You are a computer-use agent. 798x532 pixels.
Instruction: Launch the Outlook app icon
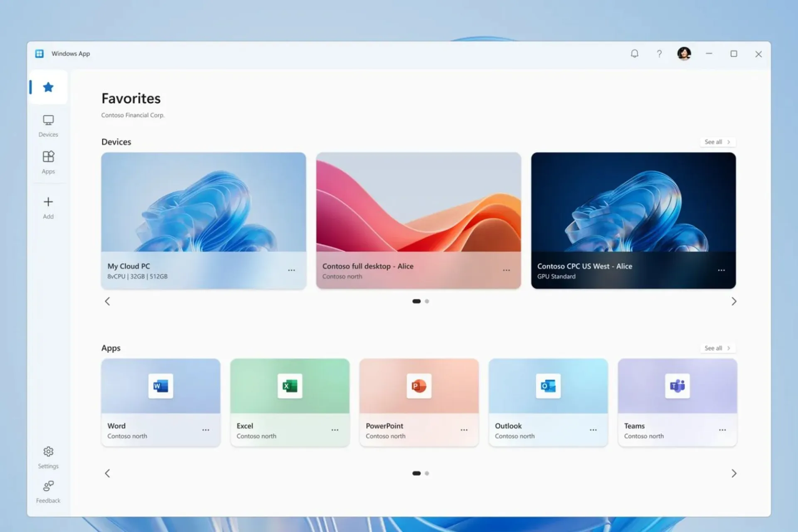click(548, 386)
